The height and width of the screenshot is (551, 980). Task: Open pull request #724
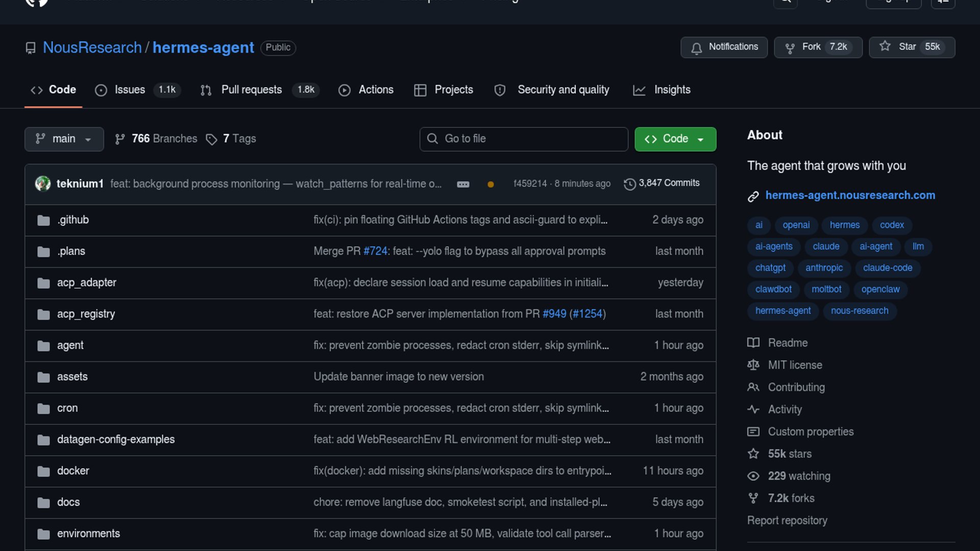pos(375,251)
